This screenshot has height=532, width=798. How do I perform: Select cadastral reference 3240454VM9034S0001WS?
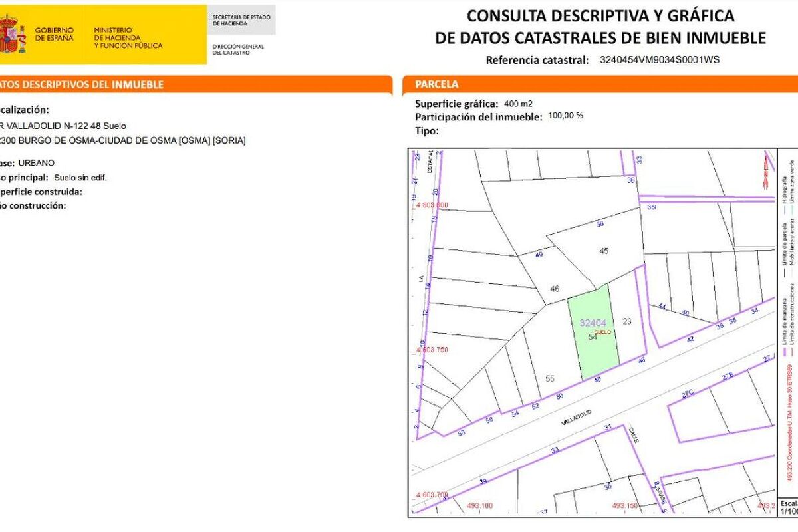660,59
